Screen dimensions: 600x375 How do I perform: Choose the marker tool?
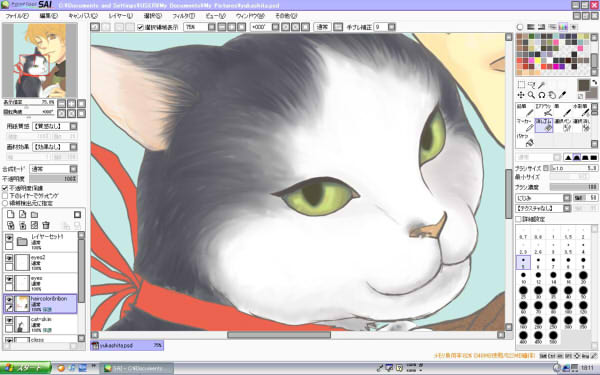[x=525, y=126]
